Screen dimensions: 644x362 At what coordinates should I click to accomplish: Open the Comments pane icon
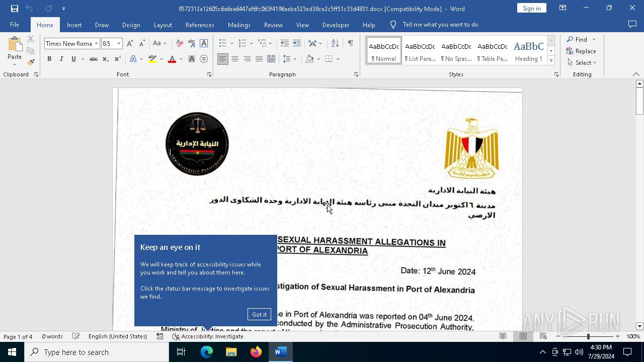click(632, 25)
